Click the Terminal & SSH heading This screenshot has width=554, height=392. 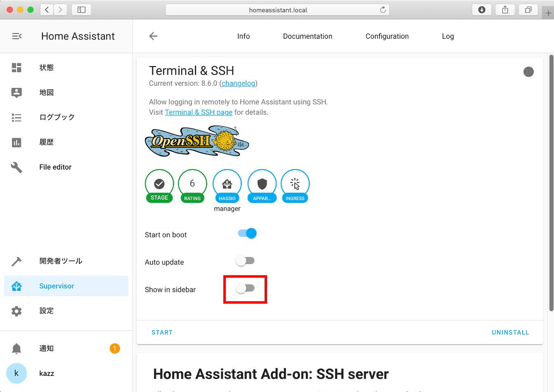click(192, 71)
